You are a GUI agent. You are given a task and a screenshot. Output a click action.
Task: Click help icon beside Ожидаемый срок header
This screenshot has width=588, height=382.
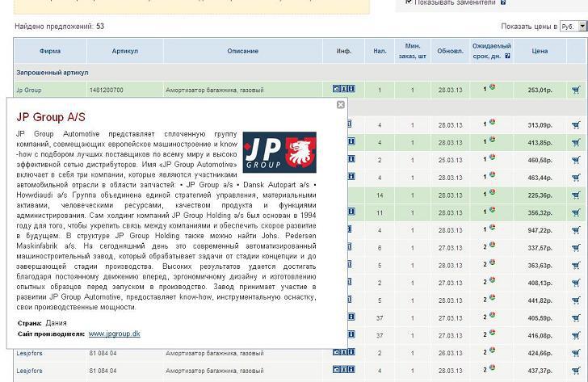[x=508, y=56]
